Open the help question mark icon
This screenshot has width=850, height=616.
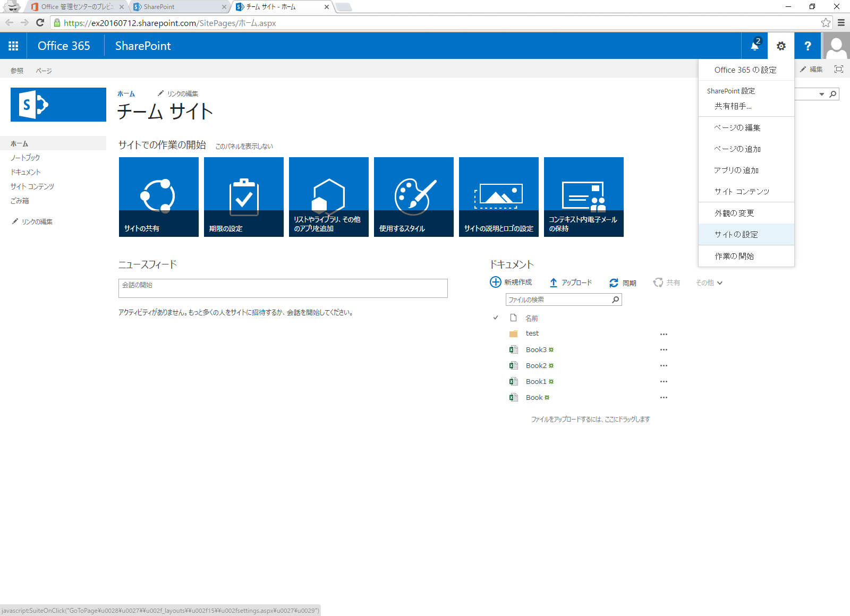[807, 46]
